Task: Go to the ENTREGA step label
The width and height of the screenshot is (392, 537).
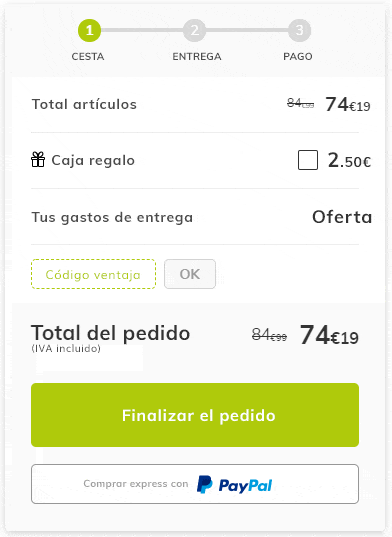Action: (x=197, y=57)
